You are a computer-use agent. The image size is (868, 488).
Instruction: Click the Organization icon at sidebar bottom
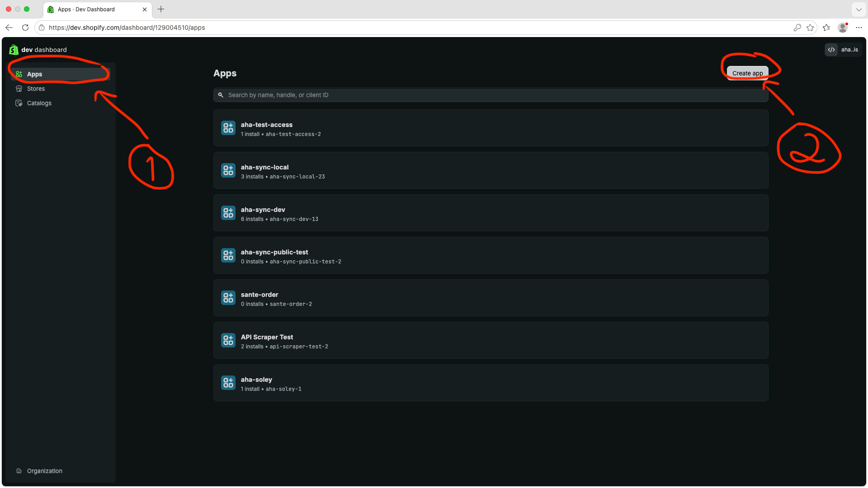tap(19, 471)
